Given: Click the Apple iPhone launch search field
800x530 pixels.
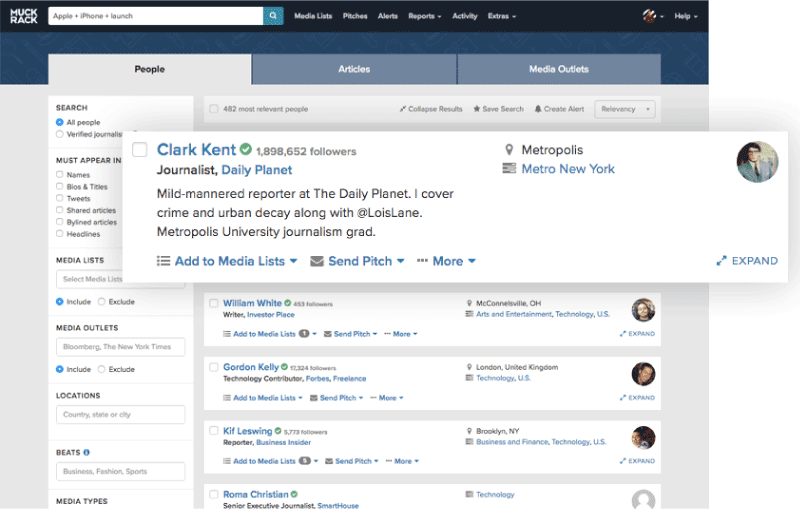Looking at the screenshot, I should click(156, 16).
